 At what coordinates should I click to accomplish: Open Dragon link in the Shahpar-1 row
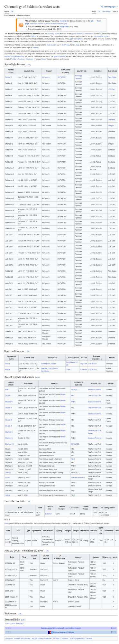click(111, 125)
